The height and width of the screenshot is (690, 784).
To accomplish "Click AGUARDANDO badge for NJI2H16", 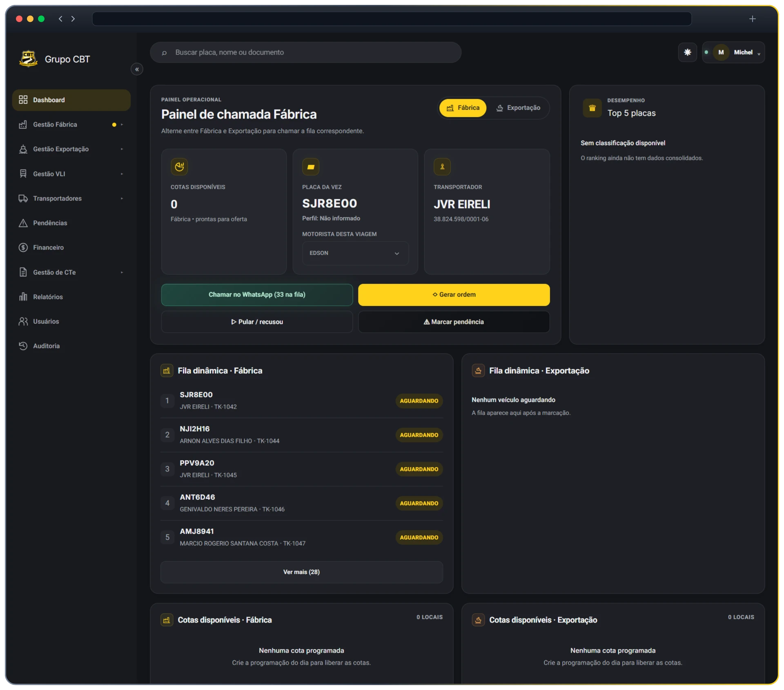I will pos(419,435).
